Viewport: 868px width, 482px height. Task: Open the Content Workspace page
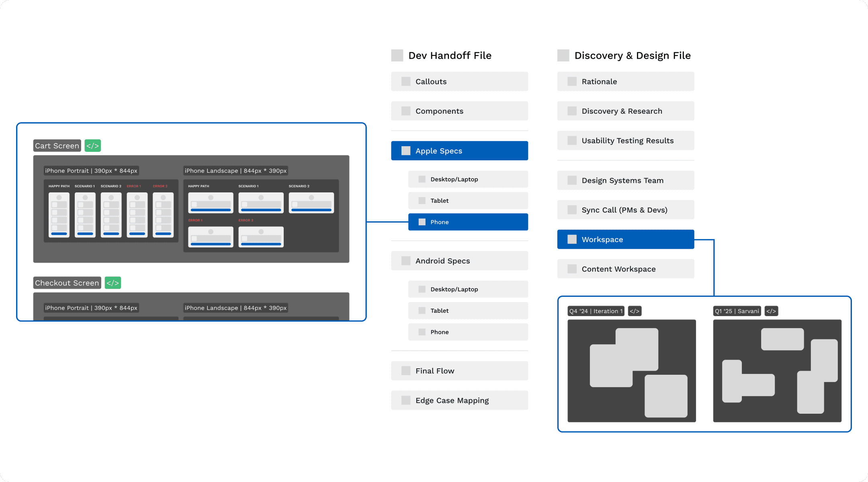tap(625, 269)
